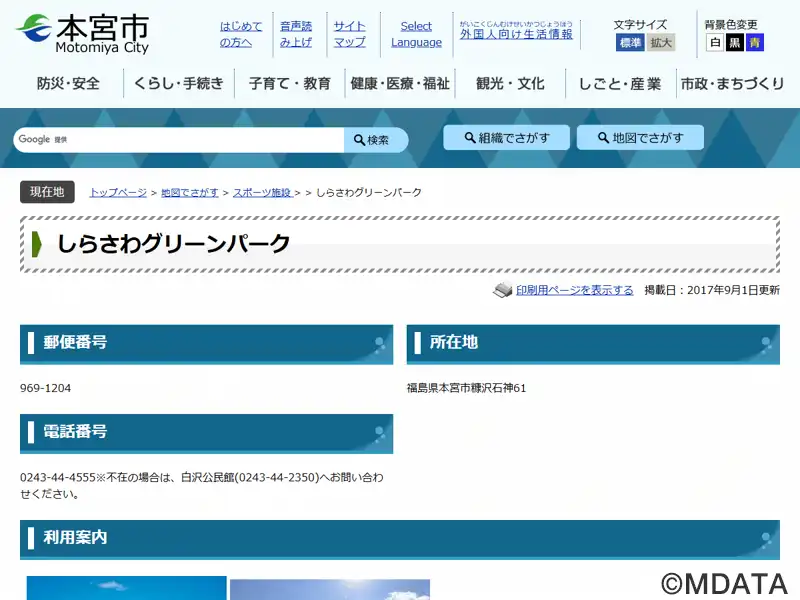The width and height of the screenshot is (800, 600).
Task: Open the スポーツ施設 breadcrumb link
Action: [262, 192]
